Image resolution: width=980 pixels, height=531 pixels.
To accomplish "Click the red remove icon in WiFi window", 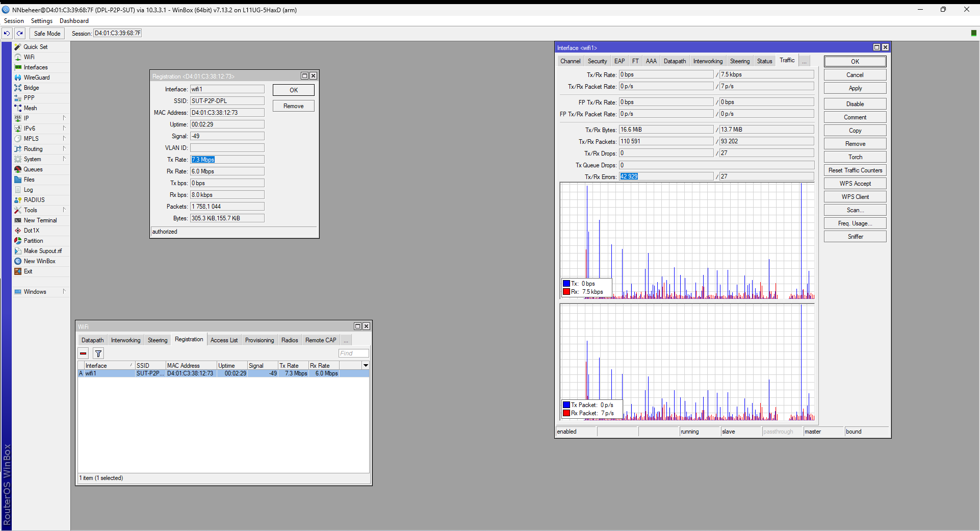I will [83, 353].
